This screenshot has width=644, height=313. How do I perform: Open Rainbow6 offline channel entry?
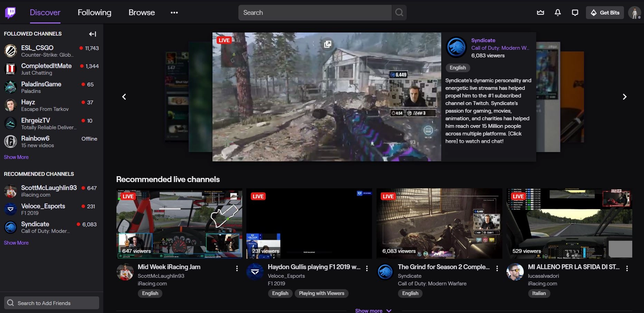tap(52, 141)
